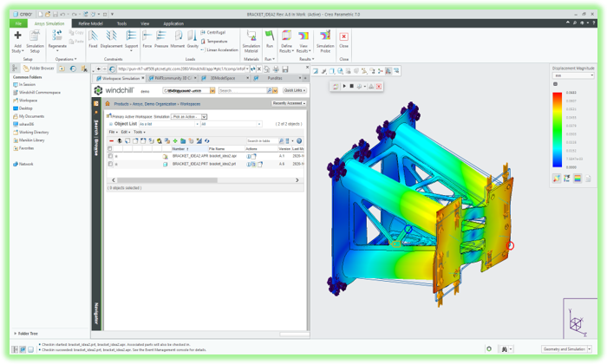The width and height of the screenshot is (607, 364).
Task: Click the Windchill table horizontal scrollbar
Action: coord(167,180)
